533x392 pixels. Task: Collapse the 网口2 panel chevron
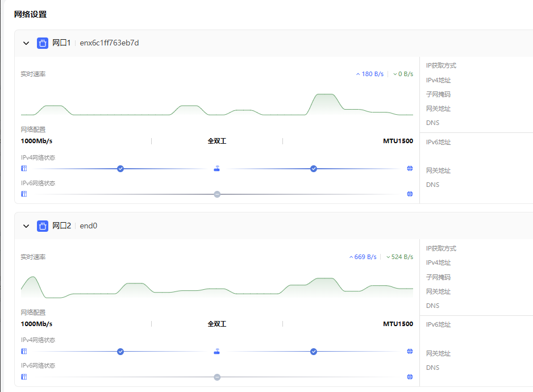(26, 226)
